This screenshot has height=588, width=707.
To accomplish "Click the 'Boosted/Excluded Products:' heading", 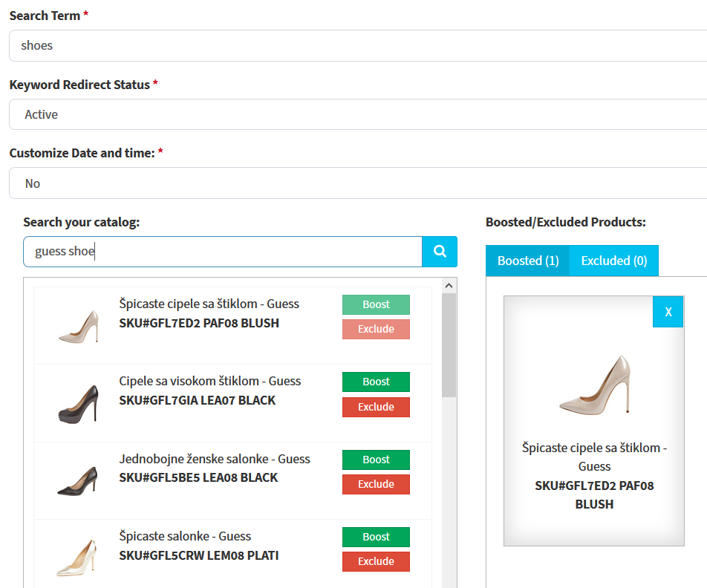I will coord(566,222).
